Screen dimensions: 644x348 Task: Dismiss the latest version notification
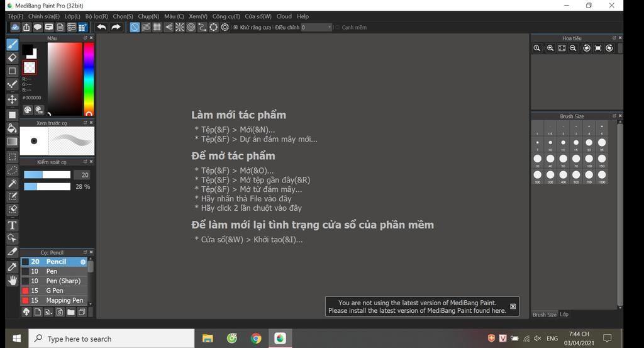(513, 306)
